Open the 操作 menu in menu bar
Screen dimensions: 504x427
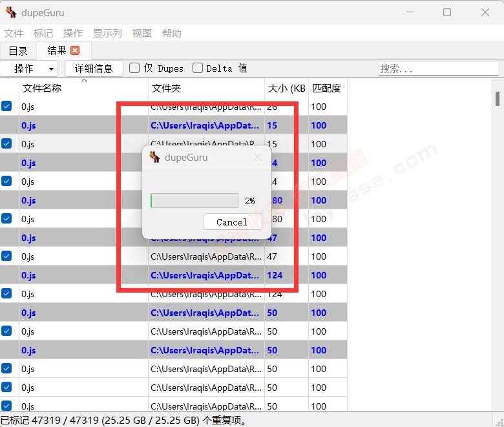(73, 33)
